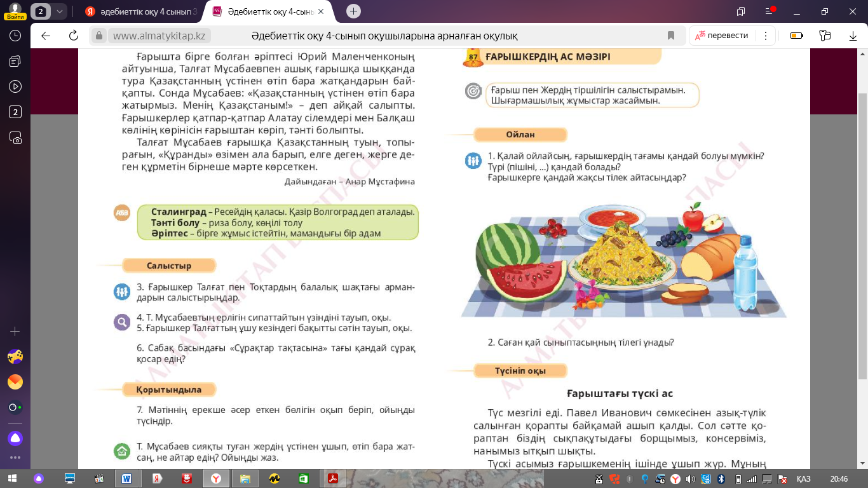Click the Войти profile sign-in icon

click(14, 10)
